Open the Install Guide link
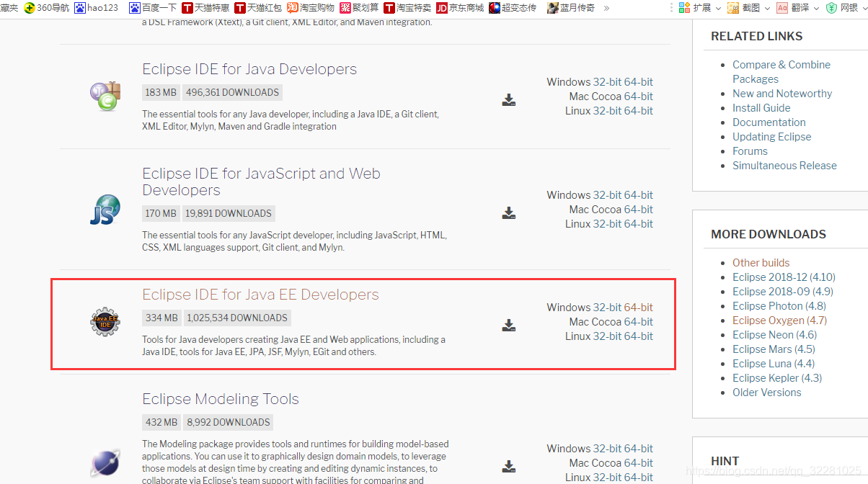The image size is (868, 484). pos(761,108)
